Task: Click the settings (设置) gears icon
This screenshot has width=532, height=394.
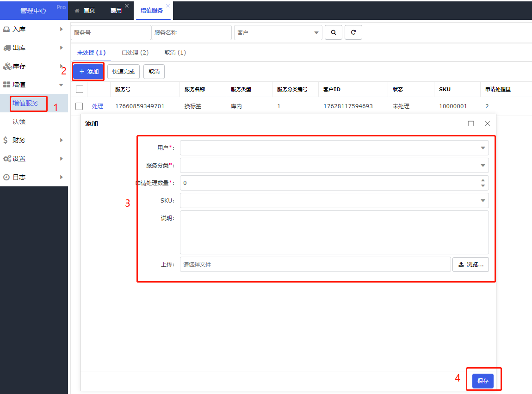Action: (x=7, y=159)
